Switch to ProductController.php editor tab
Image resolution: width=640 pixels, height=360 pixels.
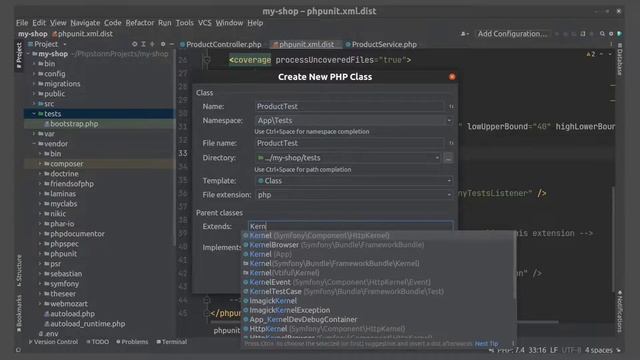(x=220, y=44)
